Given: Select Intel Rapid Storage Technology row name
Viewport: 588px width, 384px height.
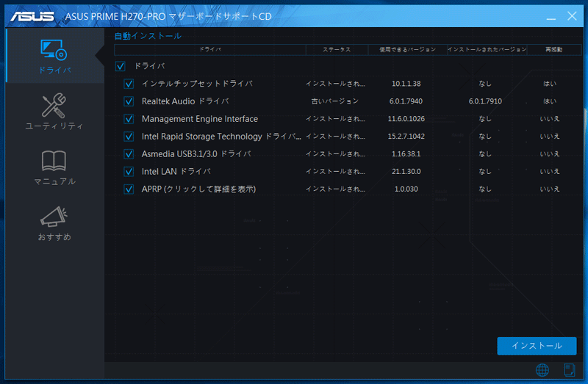Looking at the screenshot, I should click(x=221, y=137).
